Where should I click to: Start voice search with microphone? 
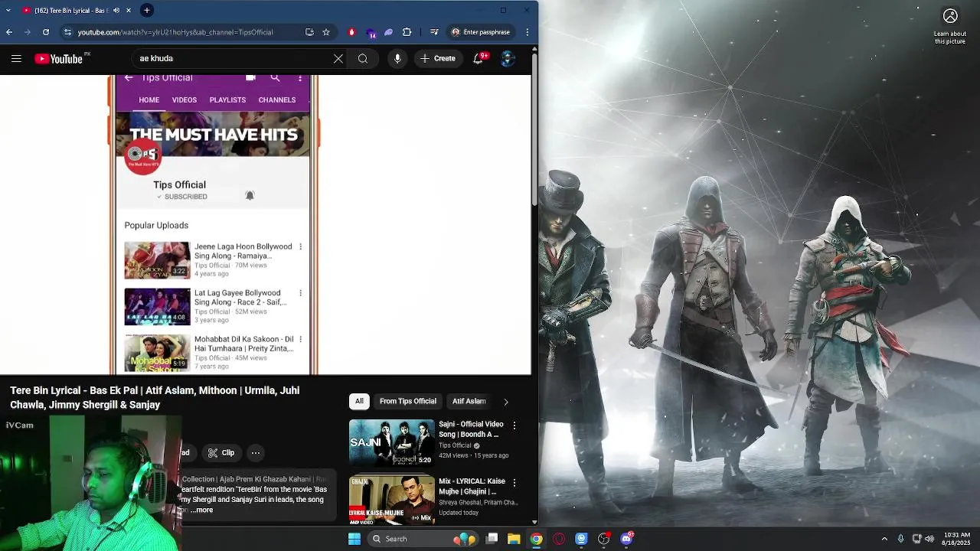(x=397, y=58)
